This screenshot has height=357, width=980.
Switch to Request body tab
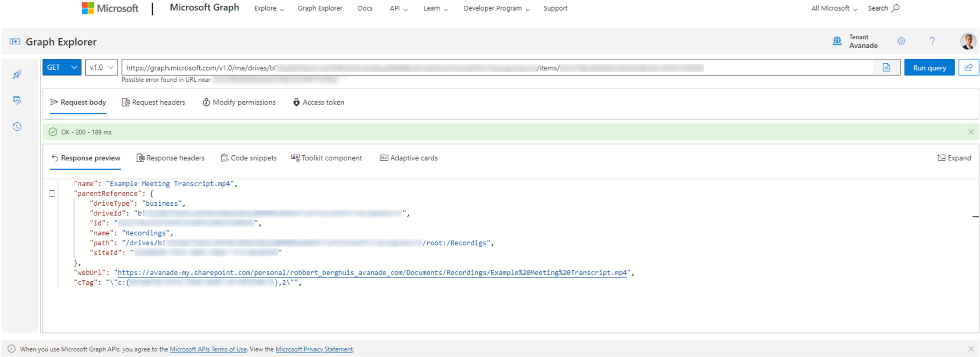(78, 102)
